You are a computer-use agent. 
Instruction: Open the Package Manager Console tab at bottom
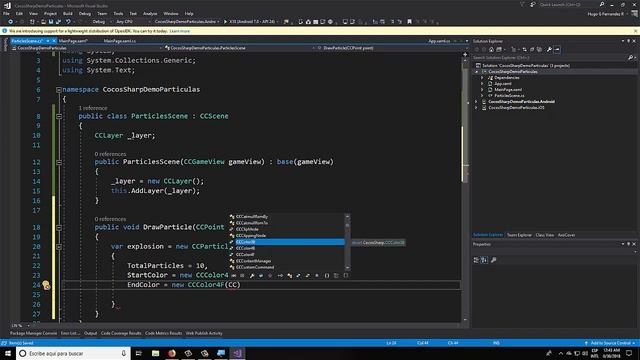pos(33,333)
